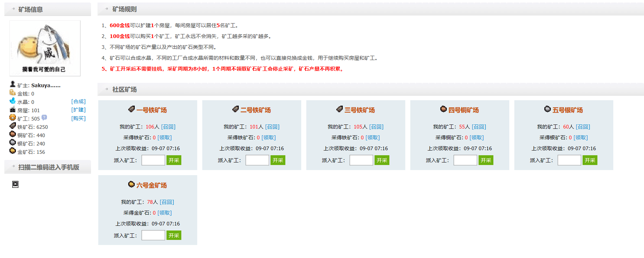Recall miners from 一号铁矿场

click(x=168, y=127)
